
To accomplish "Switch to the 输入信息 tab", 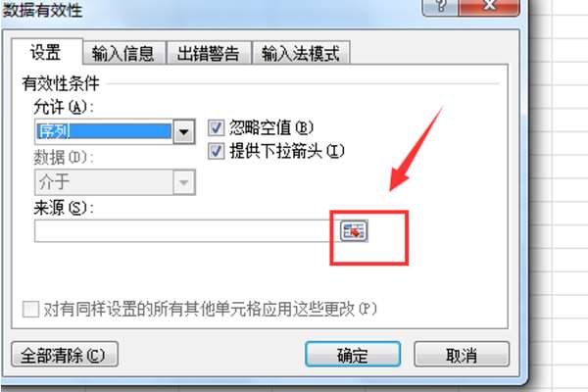I will tap(123, 53).
